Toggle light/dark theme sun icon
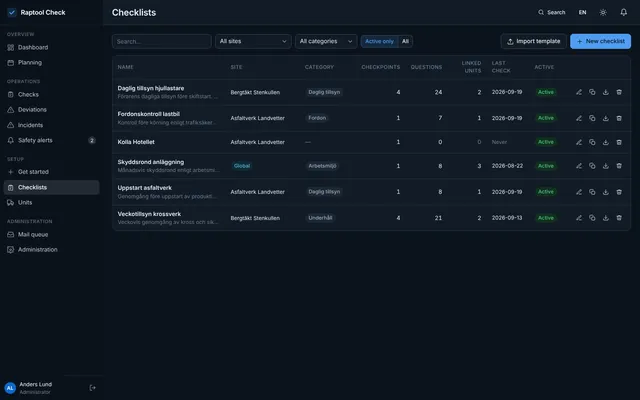Image resolution: width=640 pixels, height=400 pixels. pyautogui.click(x=603, y=12)
